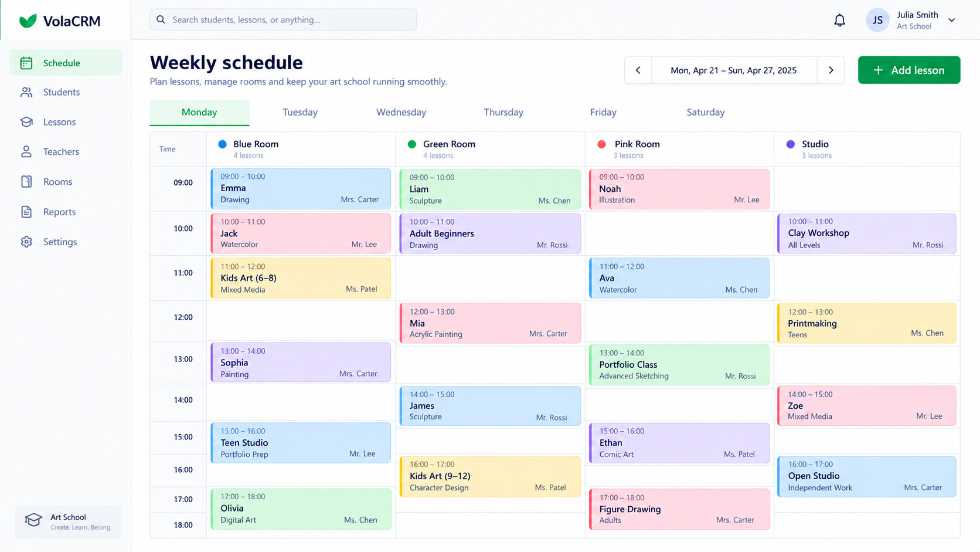Switch to the Wednesday tab
The image size is (980, 552).
(401, 112)
